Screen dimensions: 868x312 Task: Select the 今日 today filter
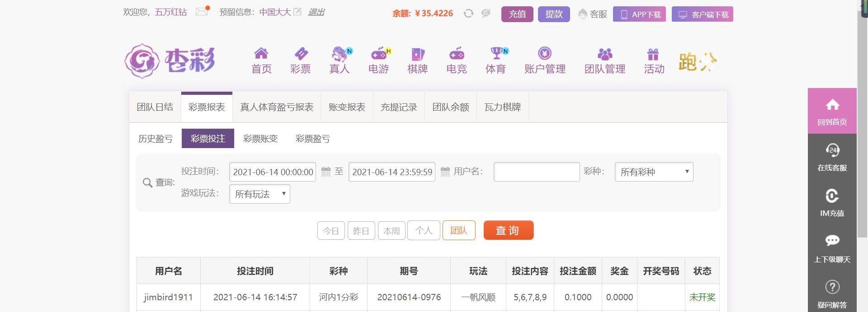pos(331,231)
